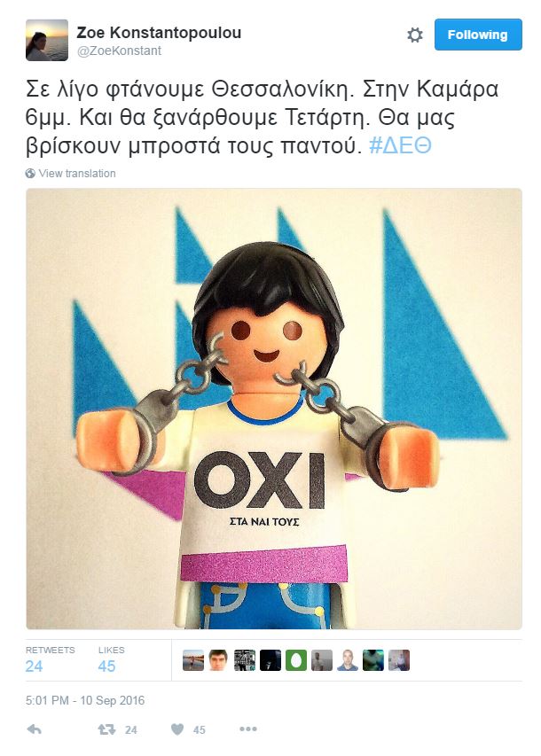Open the OXI toy figure photo

274,409
